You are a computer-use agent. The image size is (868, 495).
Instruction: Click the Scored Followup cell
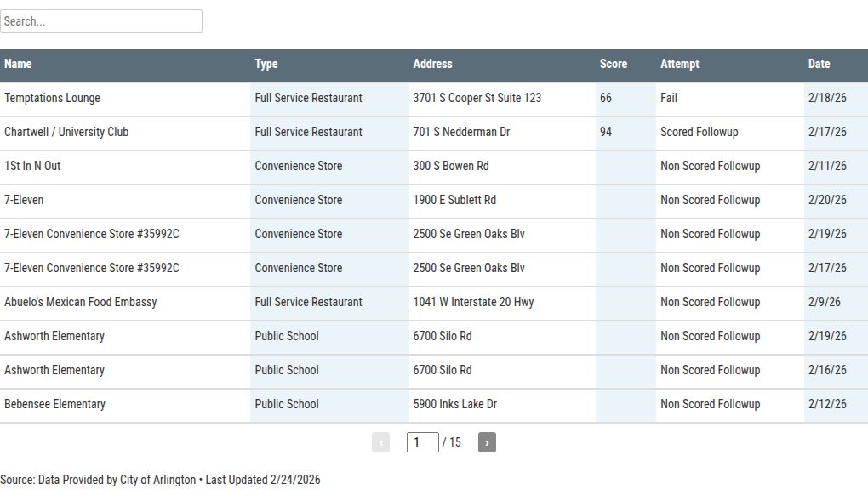click(699, 132)
